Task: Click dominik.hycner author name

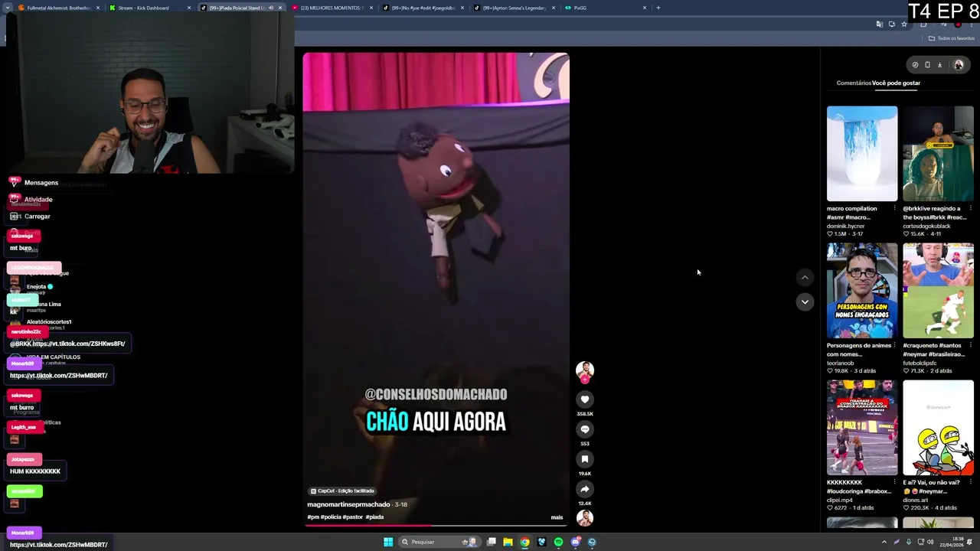Action: 844,227
